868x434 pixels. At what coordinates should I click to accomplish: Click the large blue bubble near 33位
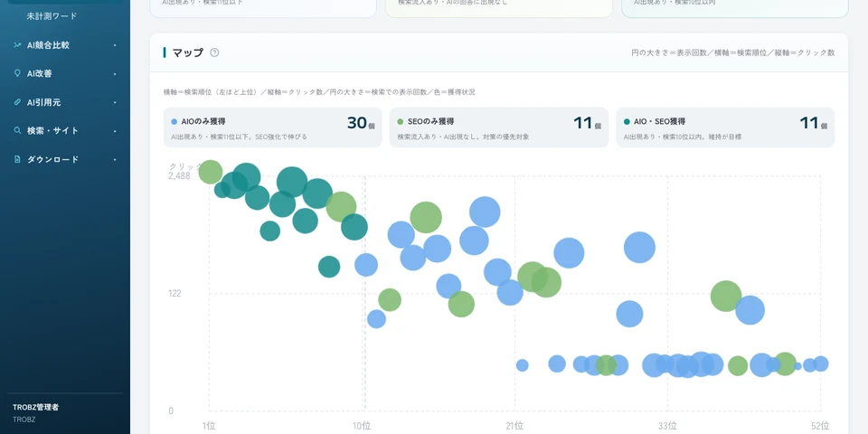[x=639, y=247]
